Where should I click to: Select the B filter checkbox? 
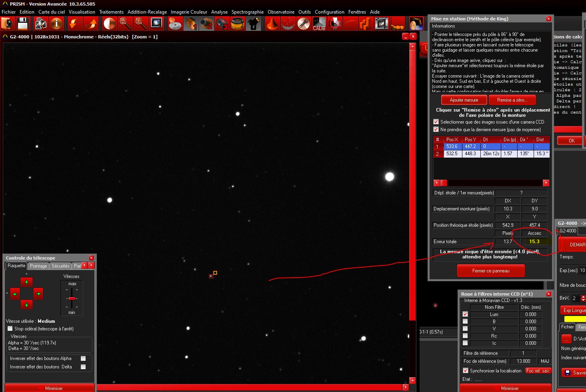pyautogui.click(x=465, y=321)
